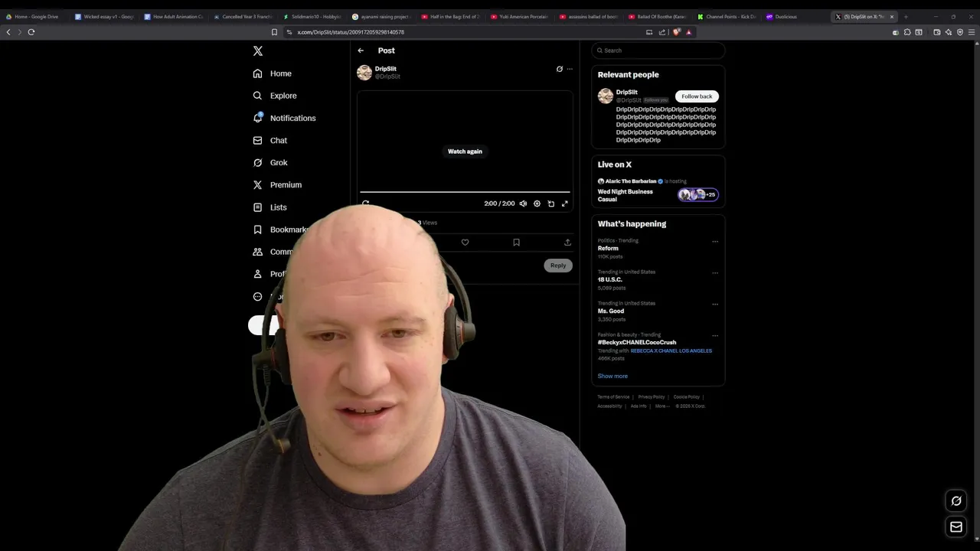980x551 pixels.
Task: Switch to Wicked essay v1 tab
Action: tap(106, 16)
